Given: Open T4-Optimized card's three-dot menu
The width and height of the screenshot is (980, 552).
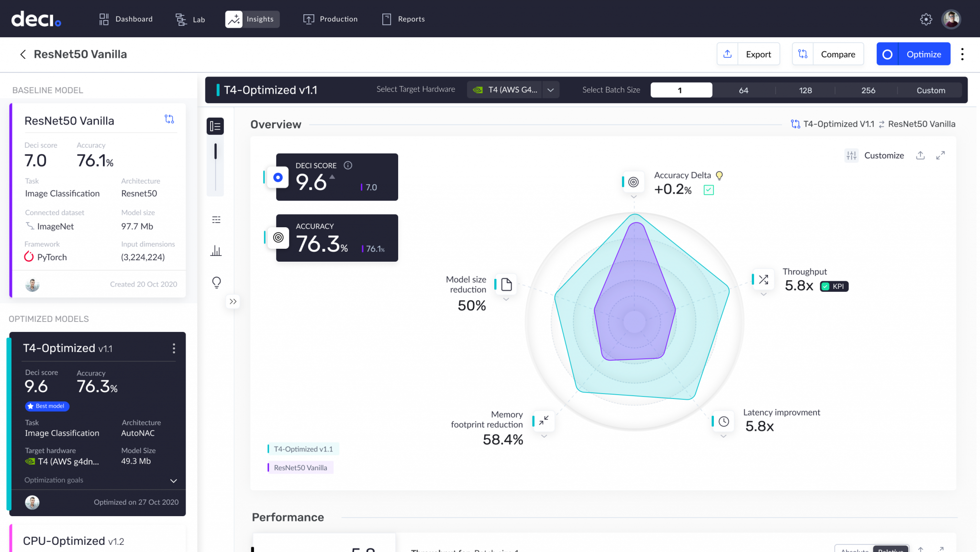Looking at the screenshot, I should pyautogui.click(x=174, y=348).
